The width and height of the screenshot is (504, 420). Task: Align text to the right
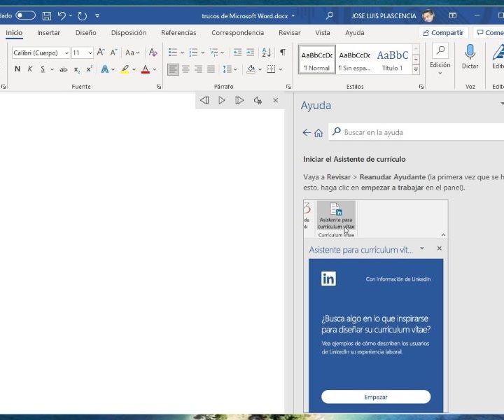198,69
